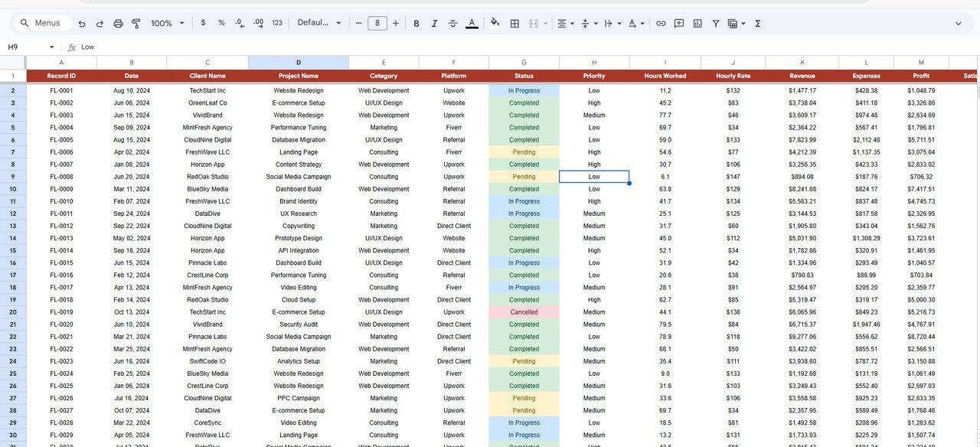Format selection as percent
Image resolution: width=980 pixels, height=447 pixels.
point(221,23)
